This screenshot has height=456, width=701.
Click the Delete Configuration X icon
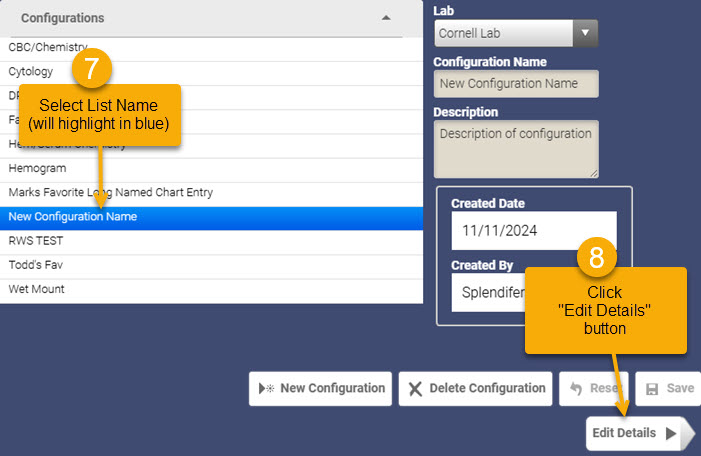click(x=415, y=389)
